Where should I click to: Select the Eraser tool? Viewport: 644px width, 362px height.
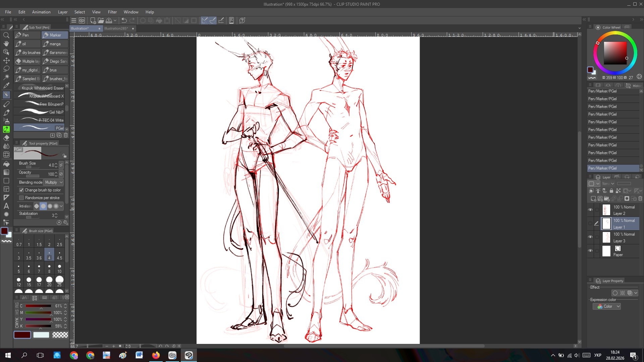(x=6, y=138)
